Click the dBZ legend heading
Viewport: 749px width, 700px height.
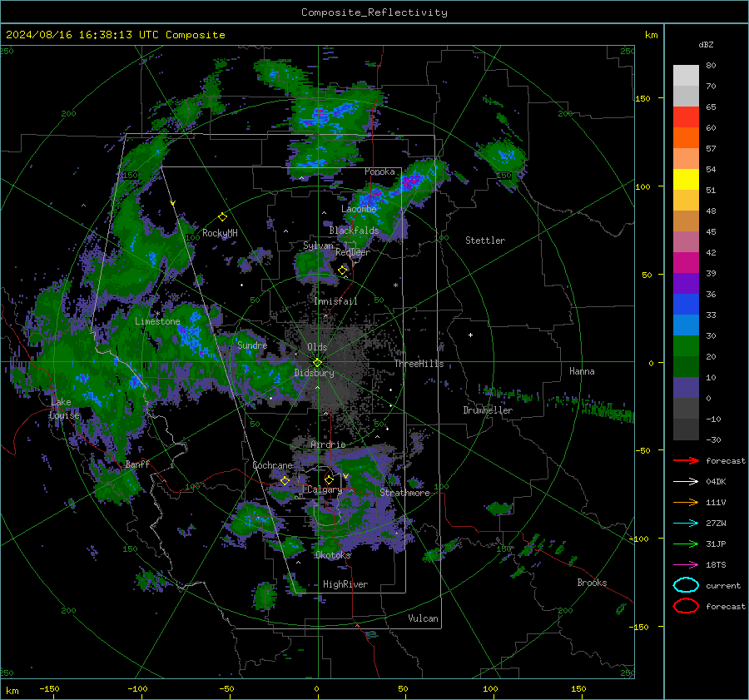click(706, 45)
